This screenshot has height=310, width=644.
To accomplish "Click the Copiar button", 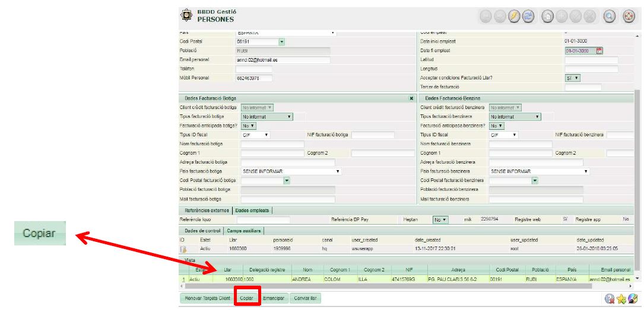I will coord(246,298).
